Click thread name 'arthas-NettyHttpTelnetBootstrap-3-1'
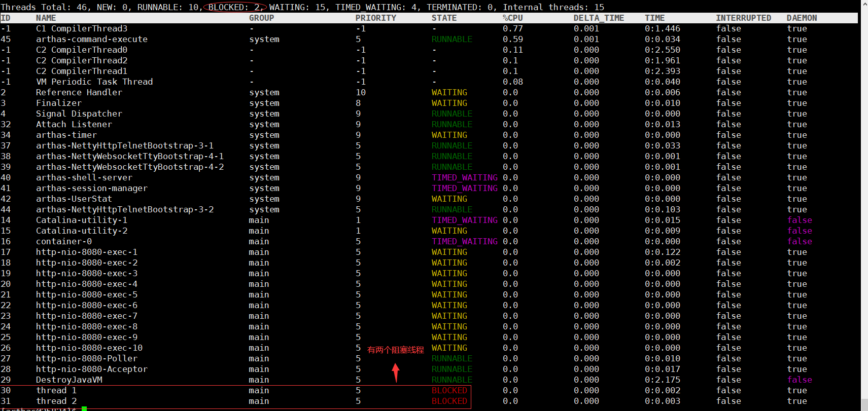 pyautogui.click(x=125, y=145)
